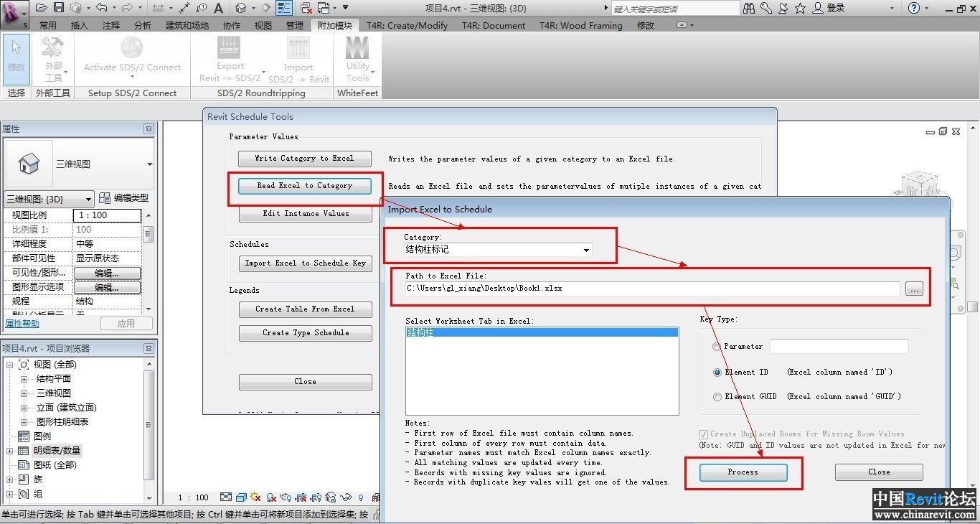This screenshot has width=980, height=524.
Task: Expand the 立面 (建筑立面) tree node
Action: coord(24,408)
